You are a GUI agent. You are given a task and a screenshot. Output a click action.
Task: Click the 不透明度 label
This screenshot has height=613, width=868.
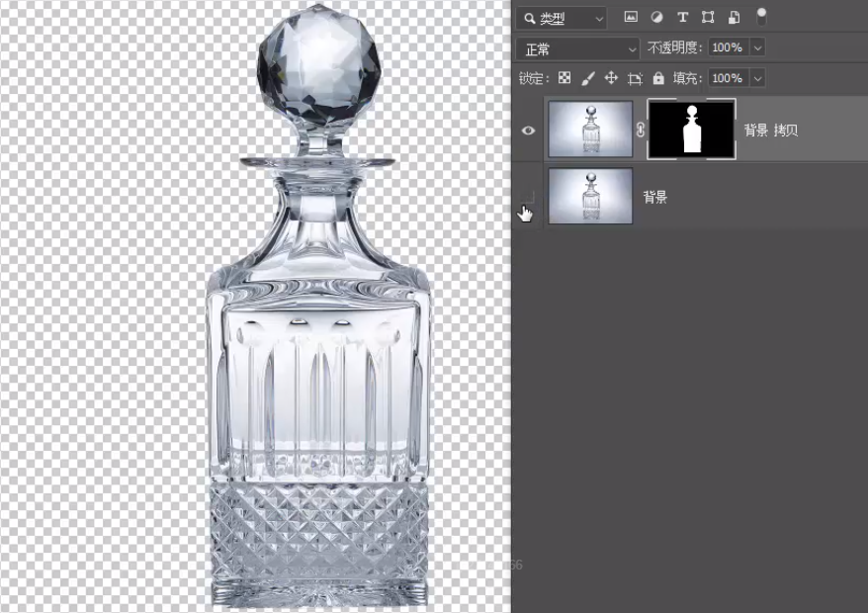point(674,47)
